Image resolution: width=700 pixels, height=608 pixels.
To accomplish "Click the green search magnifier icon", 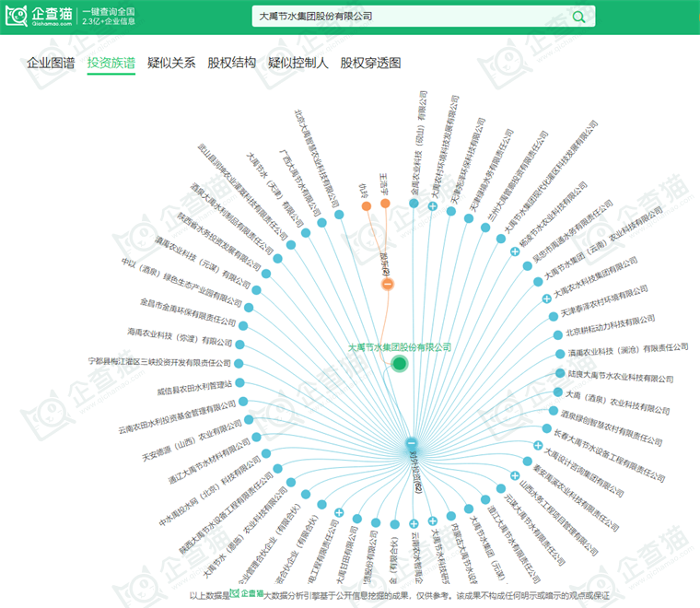I will tap(578, 17).
